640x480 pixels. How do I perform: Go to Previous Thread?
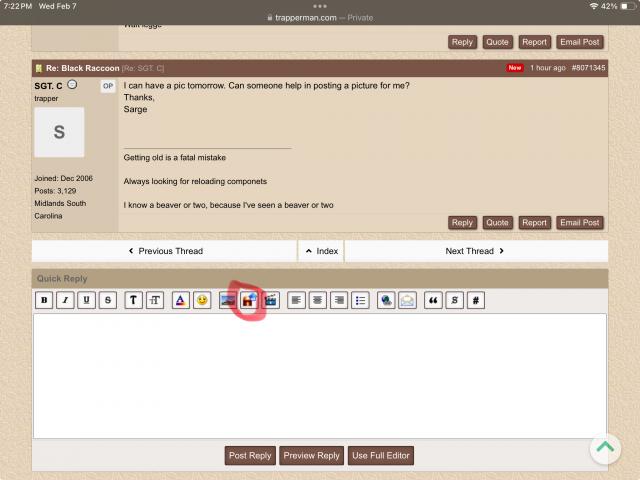(165, 251)
